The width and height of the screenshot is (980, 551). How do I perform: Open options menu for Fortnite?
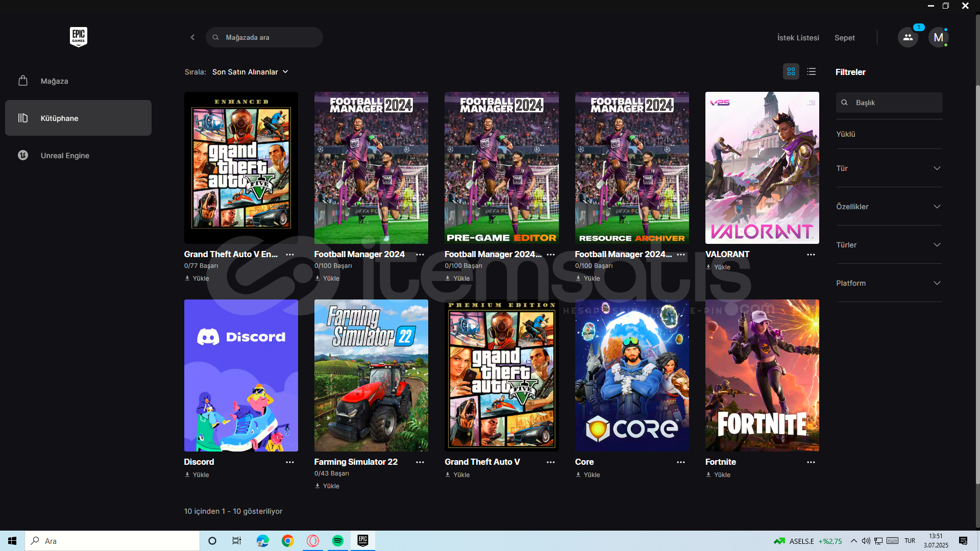click(811, 462)
